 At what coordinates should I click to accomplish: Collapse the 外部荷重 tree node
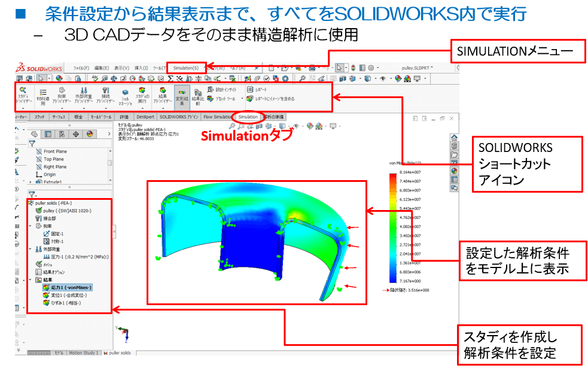31,249
